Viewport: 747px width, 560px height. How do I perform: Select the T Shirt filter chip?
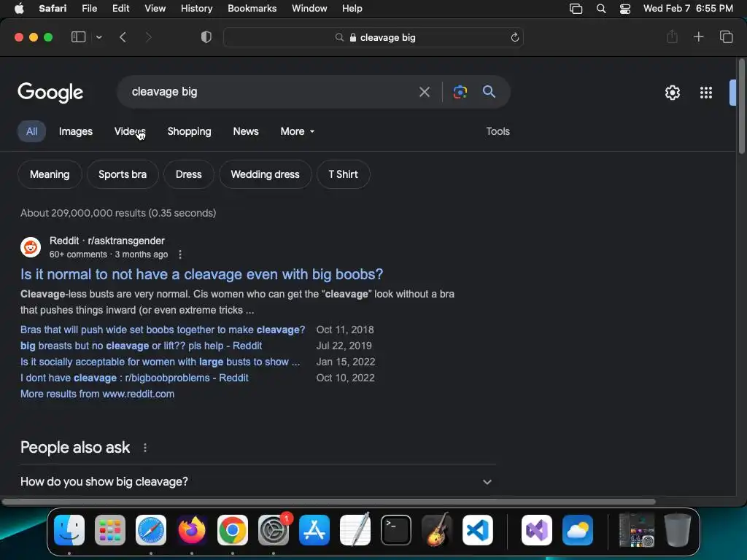(343, 174)
